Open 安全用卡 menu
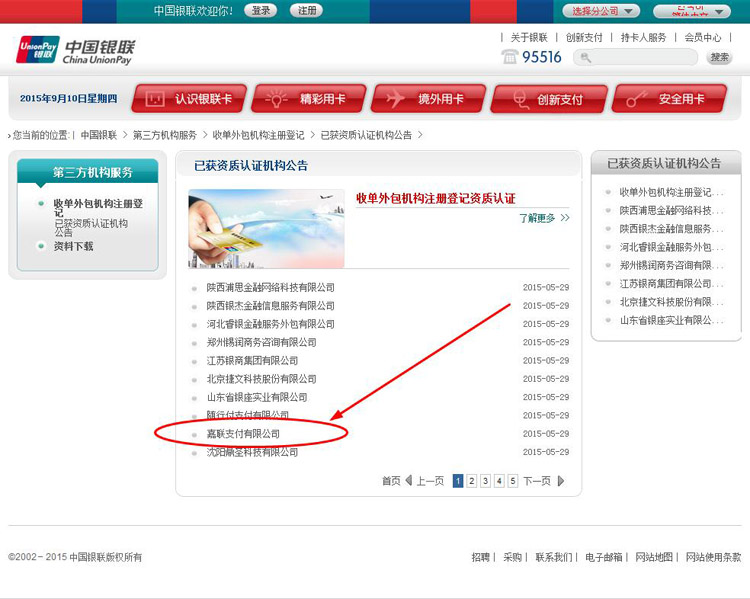This screenshot has height=599, width=750. pyautogui.click(x=669, y=99)
